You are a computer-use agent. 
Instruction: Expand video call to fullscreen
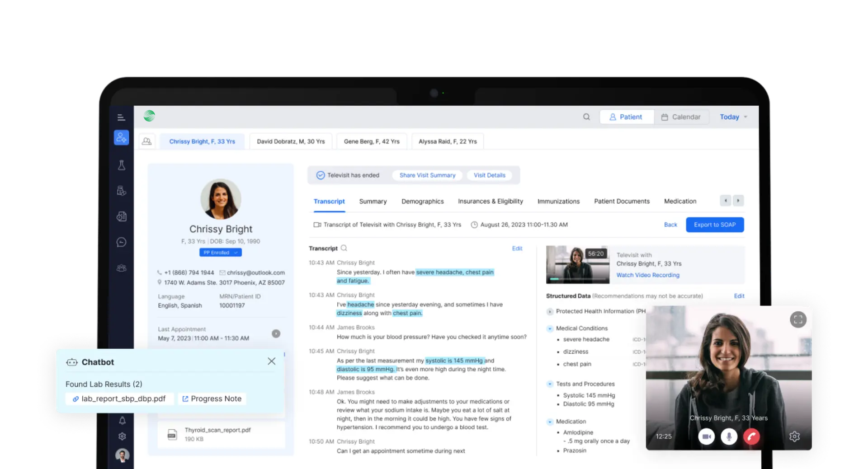tap(798, 320)
